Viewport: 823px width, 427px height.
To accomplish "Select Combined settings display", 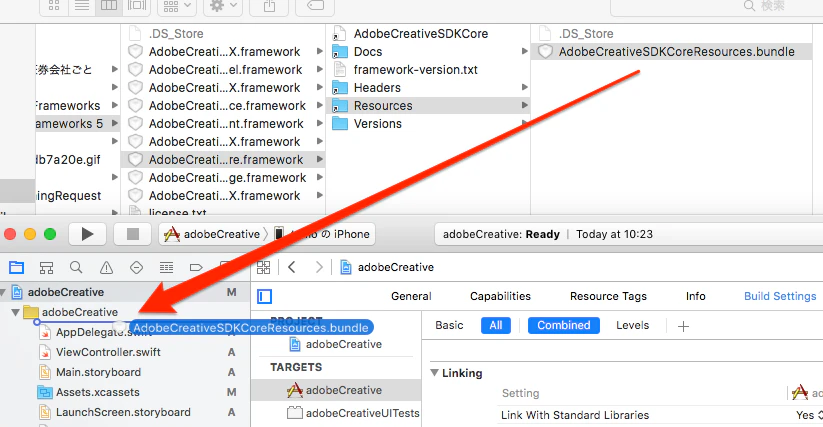I will 564,325.
